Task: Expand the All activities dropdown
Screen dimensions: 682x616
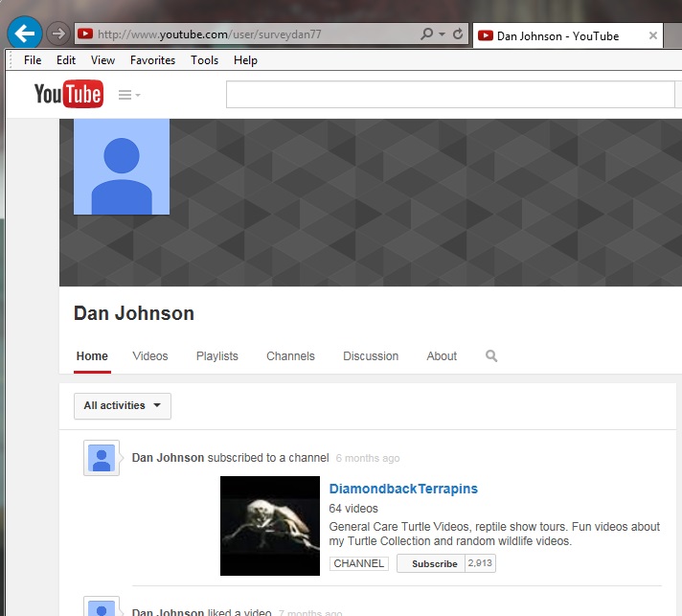Action: 123,406
